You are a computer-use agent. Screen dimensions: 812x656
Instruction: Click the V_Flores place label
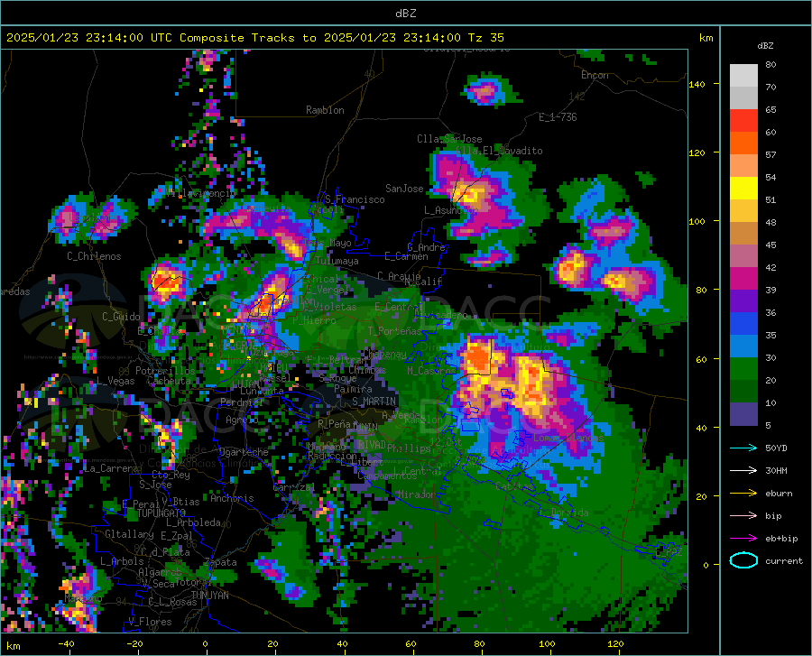click(150, 622)
